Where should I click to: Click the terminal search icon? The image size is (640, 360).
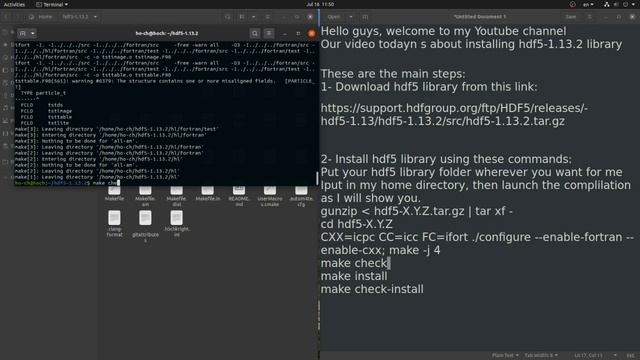[255, 33]
